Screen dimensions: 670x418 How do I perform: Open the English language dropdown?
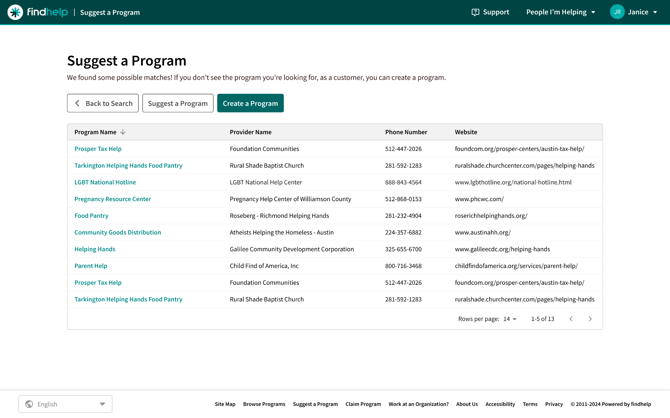[x=65, y=404]
